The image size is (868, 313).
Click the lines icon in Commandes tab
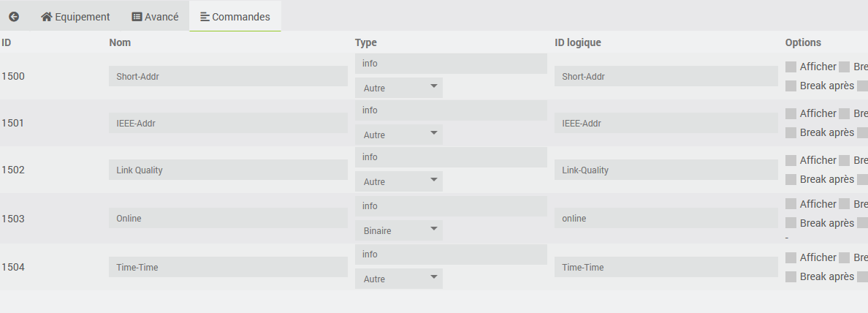pos(205,17)
